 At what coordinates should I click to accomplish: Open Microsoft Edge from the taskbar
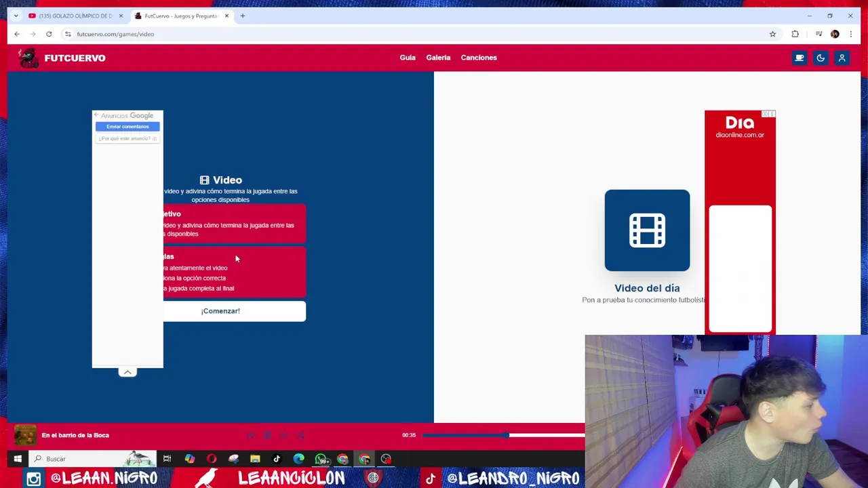coord(298,459)
